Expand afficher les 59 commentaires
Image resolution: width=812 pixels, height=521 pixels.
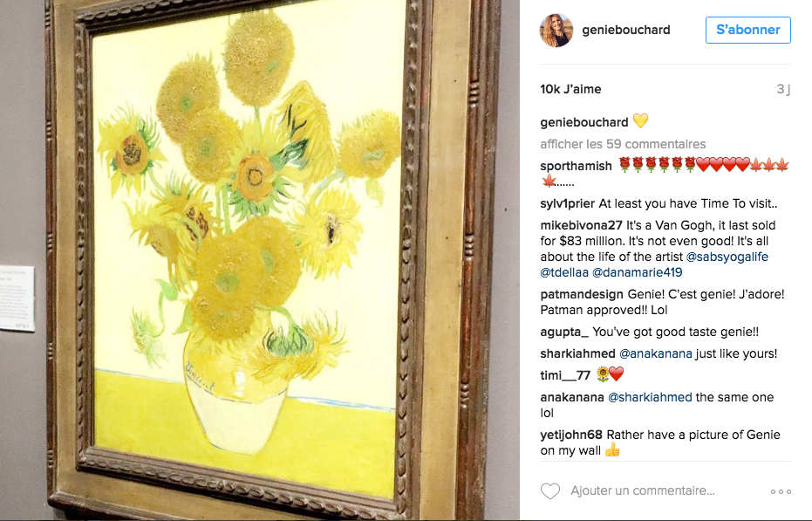[623, 144]
